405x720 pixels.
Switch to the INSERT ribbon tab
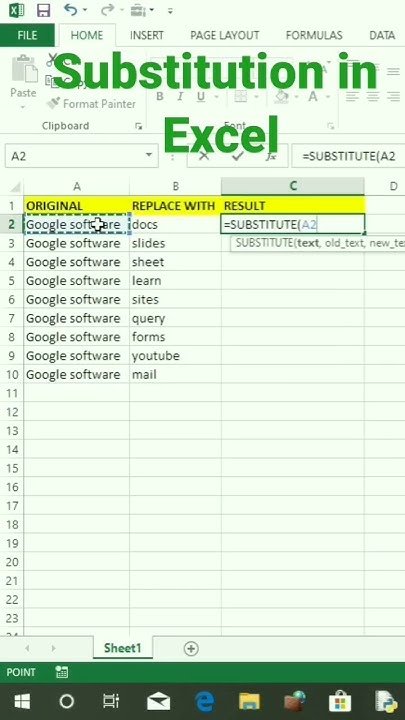pyautogui.click(x=146, y=35)
